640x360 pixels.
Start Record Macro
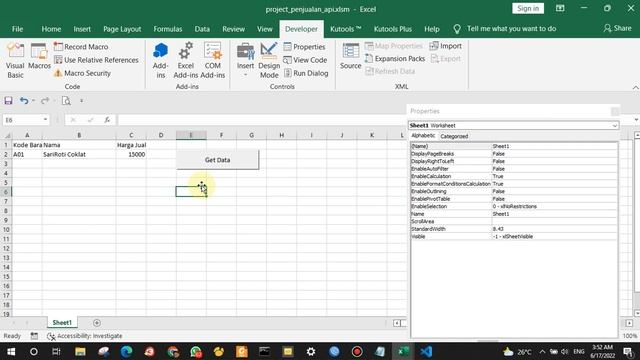point(81,47)
